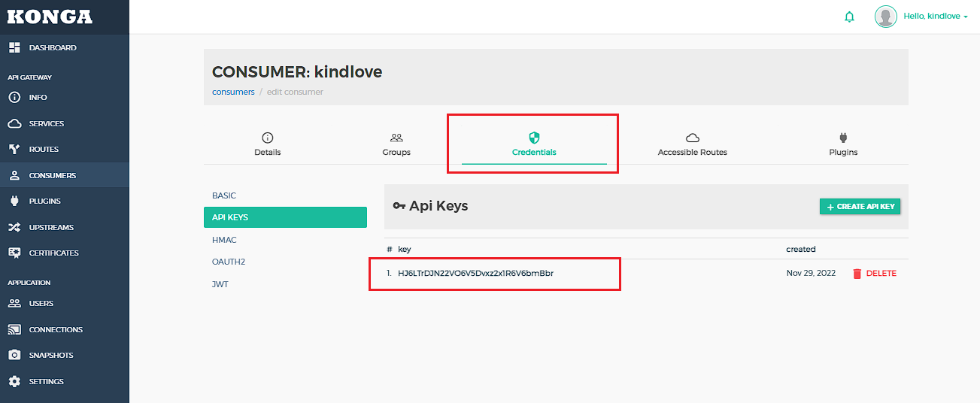Click the 'edit consumer' breadcrumb text
The height and width of the screenshot is (403, 980).
point(295,92)
